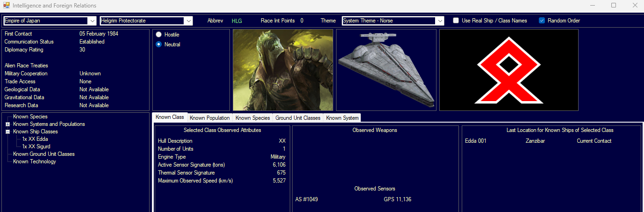Click Thermal Sensor Signature value 675
644x212 pixels.
click(281, 173)
